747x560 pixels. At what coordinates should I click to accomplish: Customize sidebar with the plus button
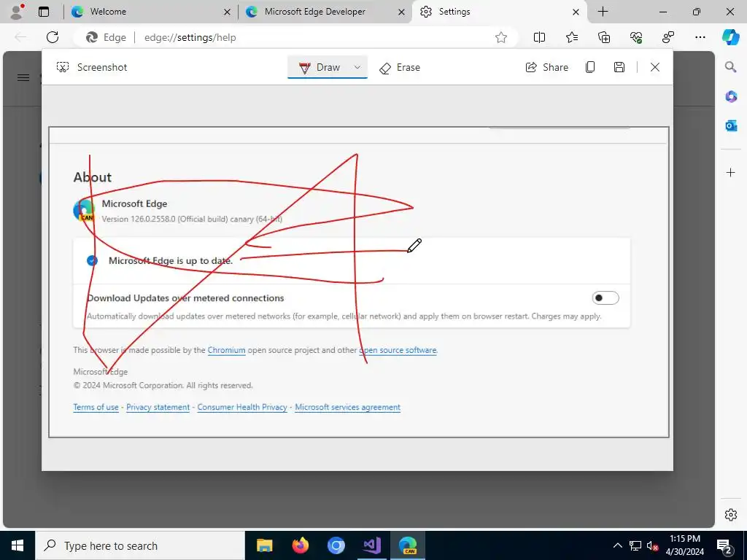[x=731, y=172]
